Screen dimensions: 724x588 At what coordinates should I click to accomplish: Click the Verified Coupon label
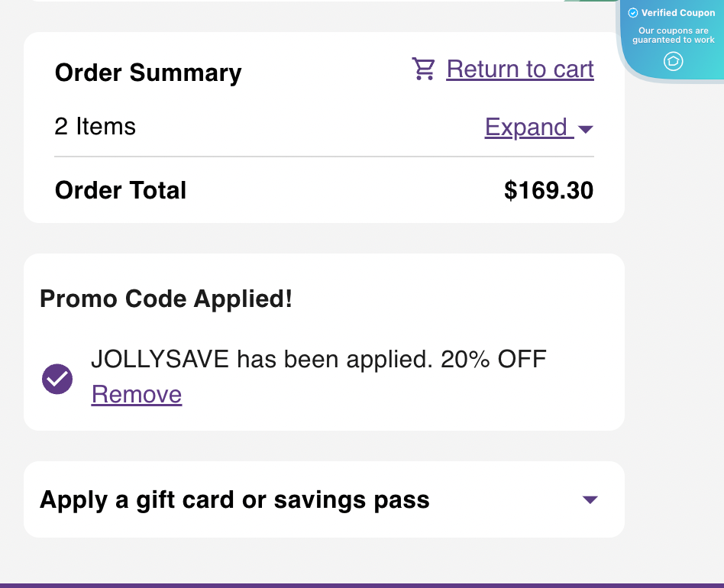click(x=678, y=13)
